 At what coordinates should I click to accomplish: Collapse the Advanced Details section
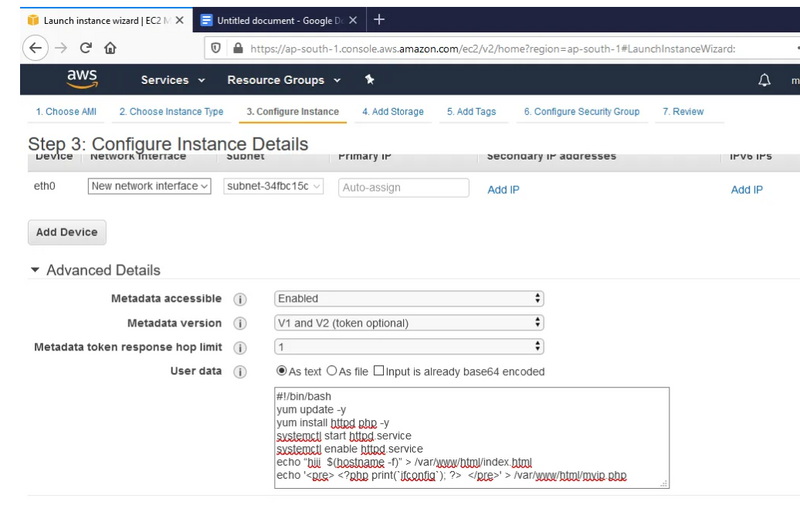(35, 269)
